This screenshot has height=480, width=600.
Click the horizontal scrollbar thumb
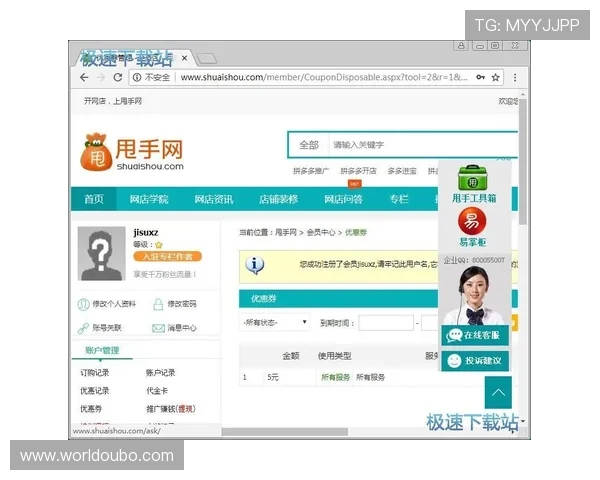(x=285, y=432)
